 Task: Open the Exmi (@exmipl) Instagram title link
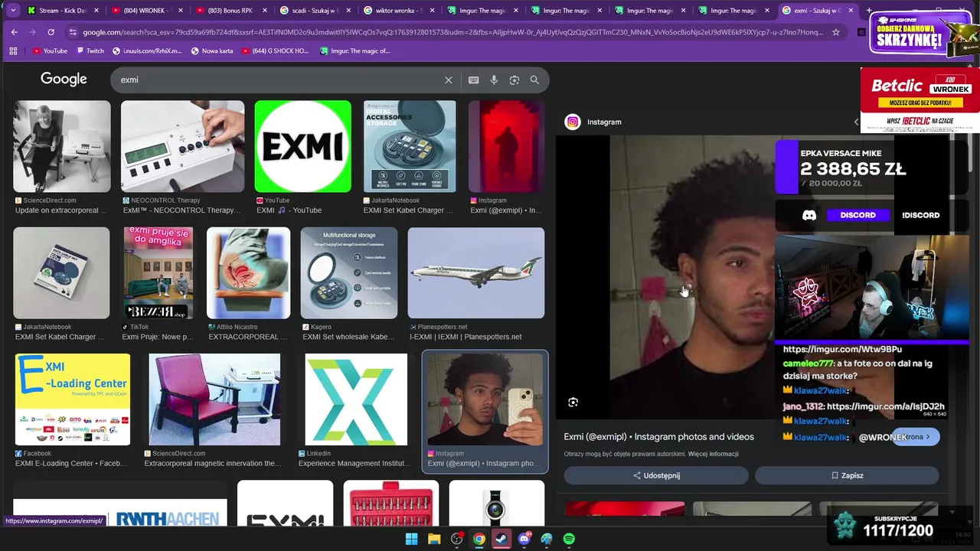click(x=659, y=437)
